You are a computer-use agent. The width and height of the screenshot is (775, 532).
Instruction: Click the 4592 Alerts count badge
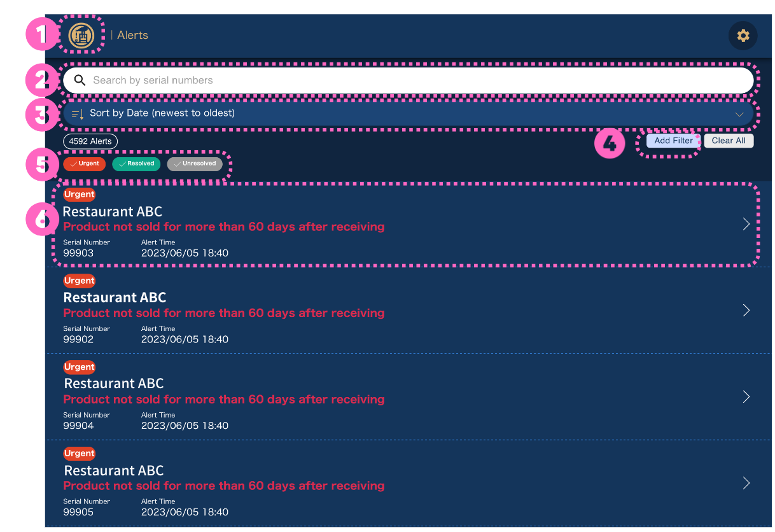click(90, 141)
